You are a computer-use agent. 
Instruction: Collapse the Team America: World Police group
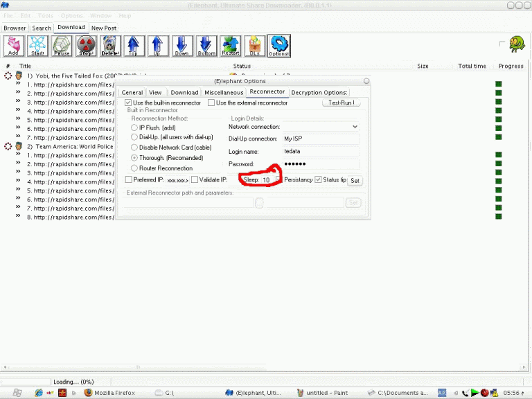[x=8, y=146]
